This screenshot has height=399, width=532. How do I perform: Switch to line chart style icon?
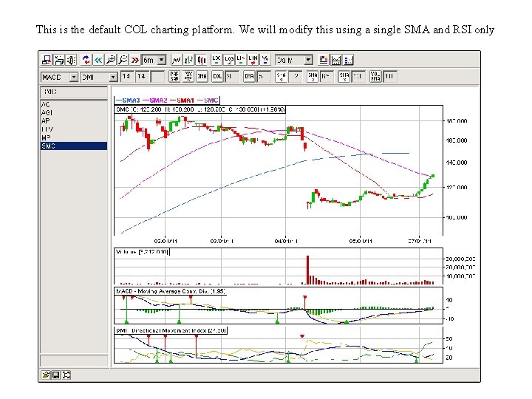pyautogui.click(x=176, y=60)
